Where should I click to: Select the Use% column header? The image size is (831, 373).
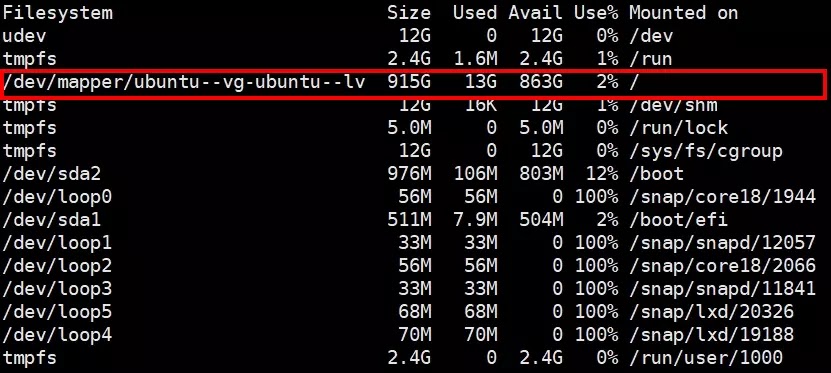pyautogui.click(x=596, y=13)
